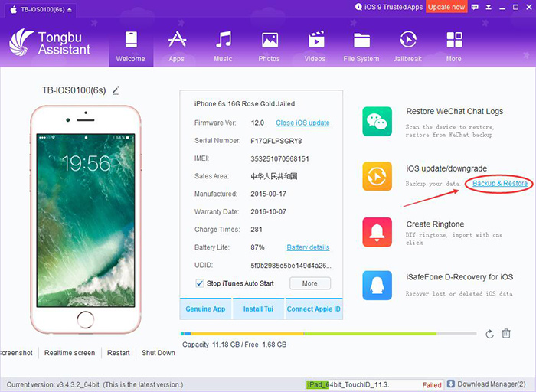Click the battery life 87% value

point(257,247)
